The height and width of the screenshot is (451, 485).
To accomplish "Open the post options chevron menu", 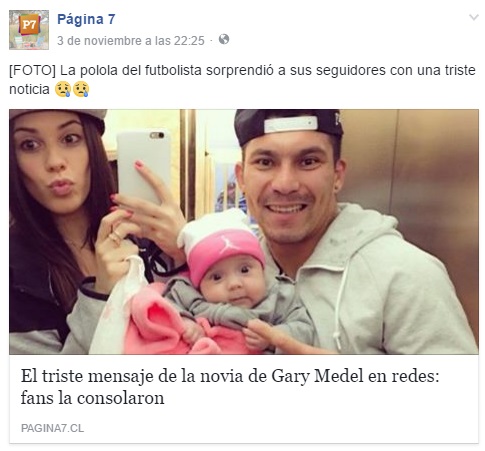I will 473,17.
